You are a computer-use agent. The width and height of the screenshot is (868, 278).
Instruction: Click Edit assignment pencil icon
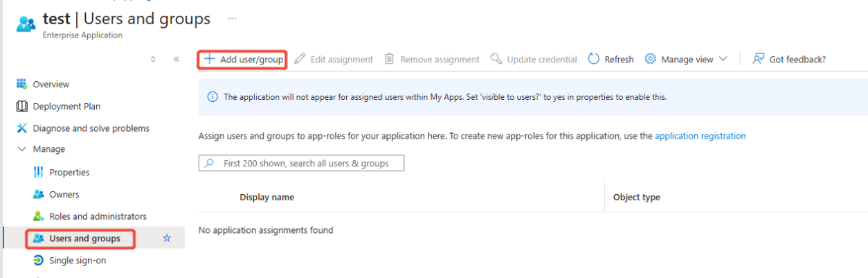pyautogui.click(x=300, y=59)
